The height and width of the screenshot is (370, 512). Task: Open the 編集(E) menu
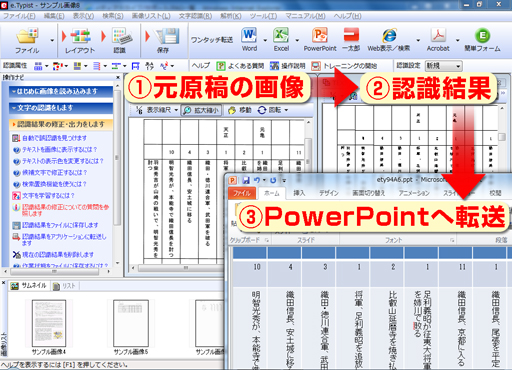[x=54, y=16]
